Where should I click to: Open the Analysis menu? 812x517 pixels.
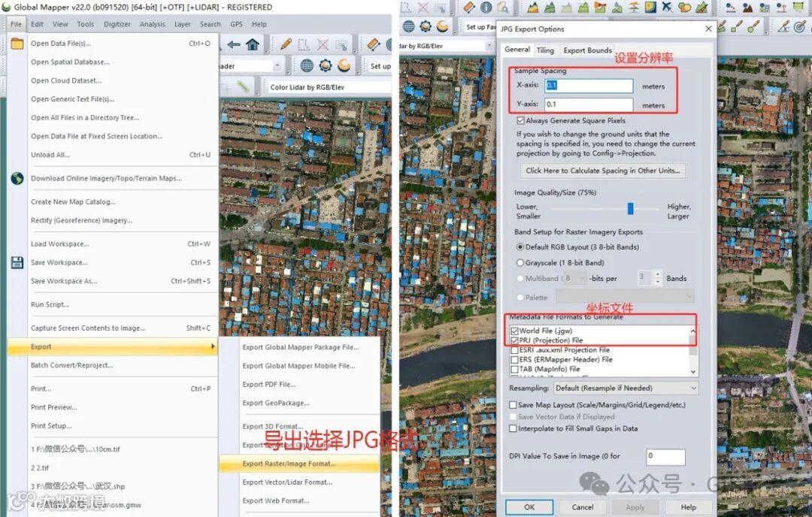(152, 24)
